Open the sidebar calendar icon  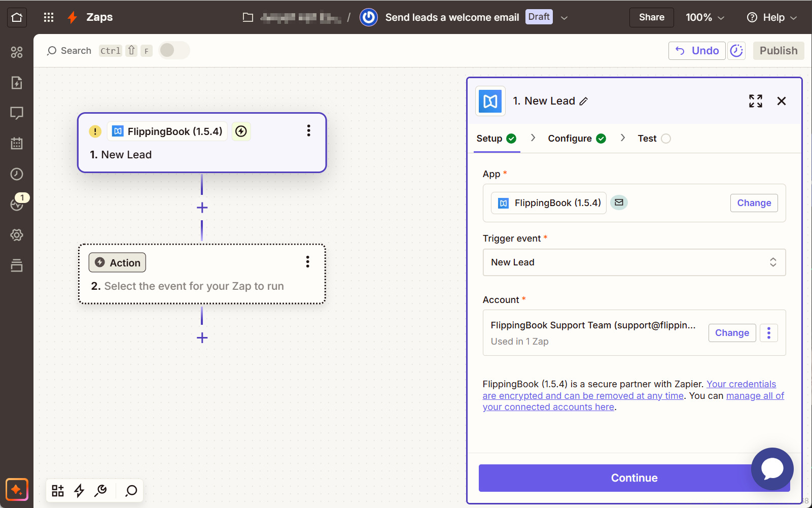[x=17, y=144]
